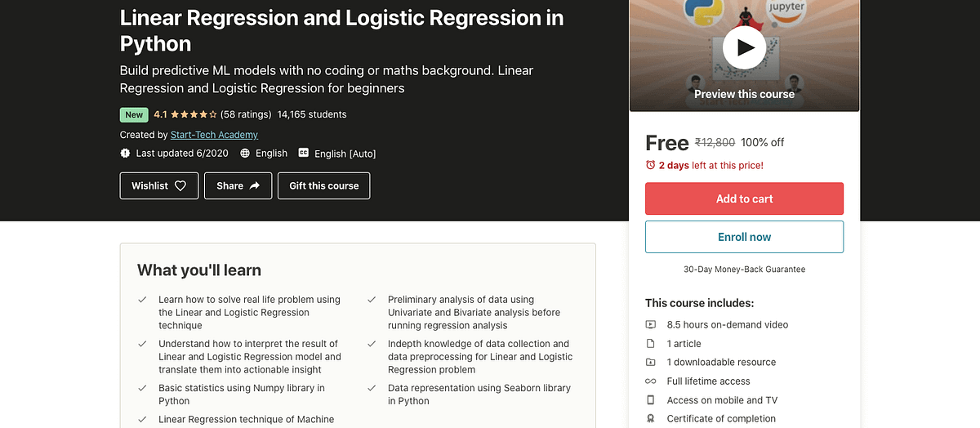Click the This course includes heading
Viewport: 980px width, 428px height.
700,302
